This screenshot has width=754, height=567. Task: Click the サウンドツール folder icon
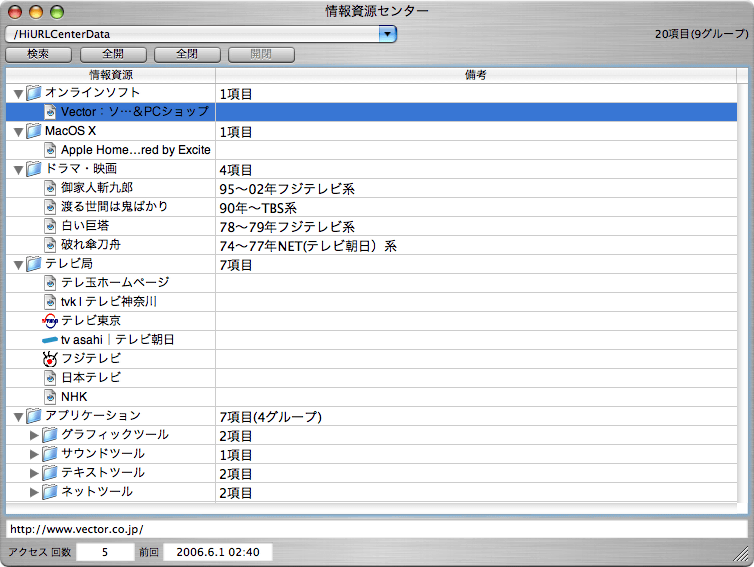click(x=50, y=454)
